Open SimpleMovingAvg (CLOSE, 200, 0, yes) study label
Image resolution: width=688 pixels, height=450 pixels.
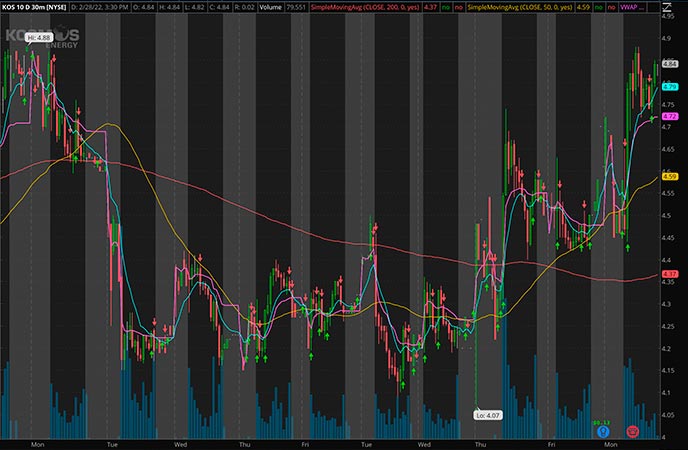click(x=365, y=7)
